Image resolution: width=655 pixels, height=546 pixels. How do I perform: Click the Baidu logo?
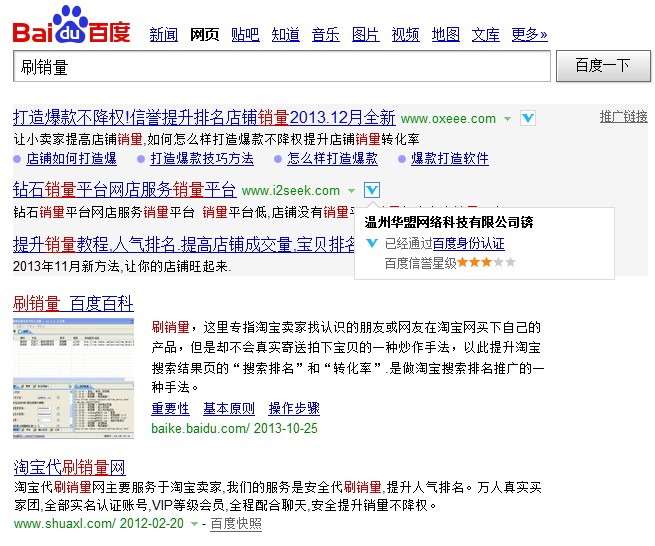(71, 24)
